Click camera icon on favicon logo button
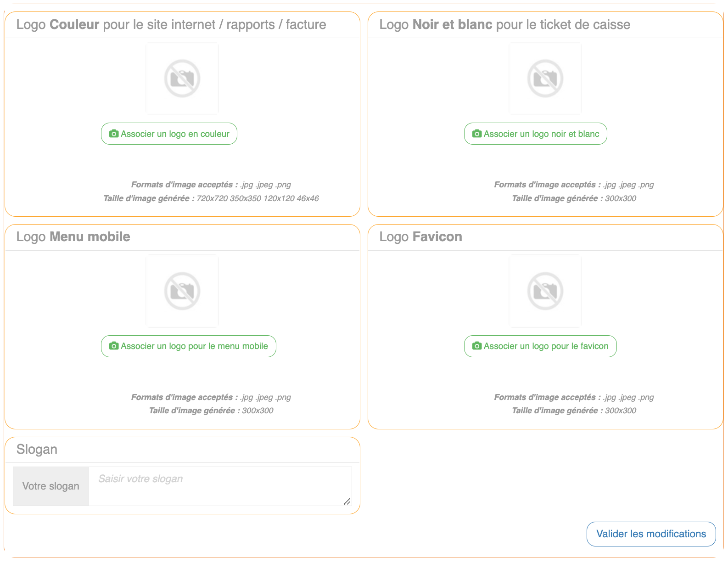Image resolution: width=728 pixels, height=563 pixels. click(x=477, y=346)
